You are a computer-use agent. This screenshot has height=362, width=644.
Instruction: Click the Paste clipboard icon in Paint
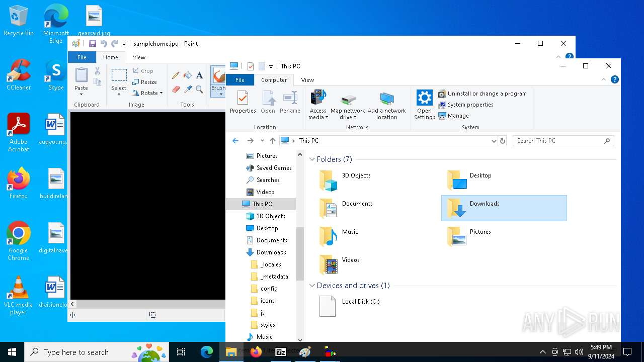81,75
